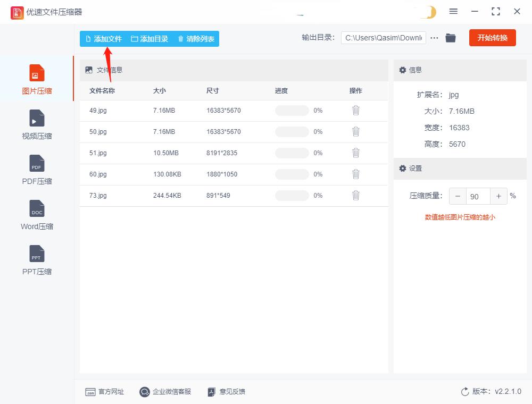Decrease compression quality with the minus button
This screenshot has width=532, height=404.
(458, 196)
